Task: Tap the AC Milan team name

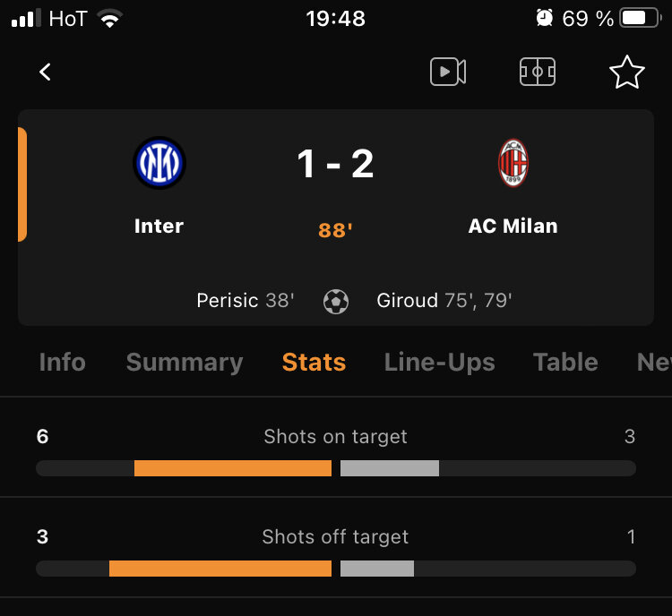Action: (513, 226)
